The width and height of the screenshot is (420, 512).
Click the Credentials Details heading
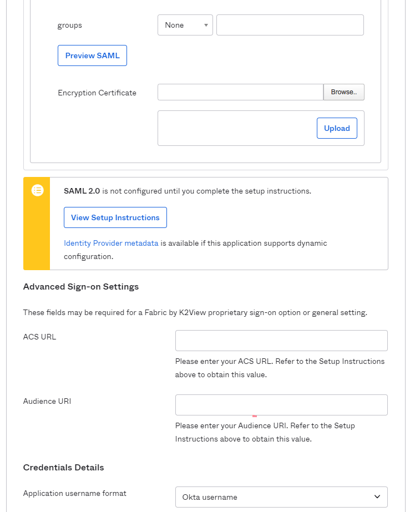pos(63,468)
